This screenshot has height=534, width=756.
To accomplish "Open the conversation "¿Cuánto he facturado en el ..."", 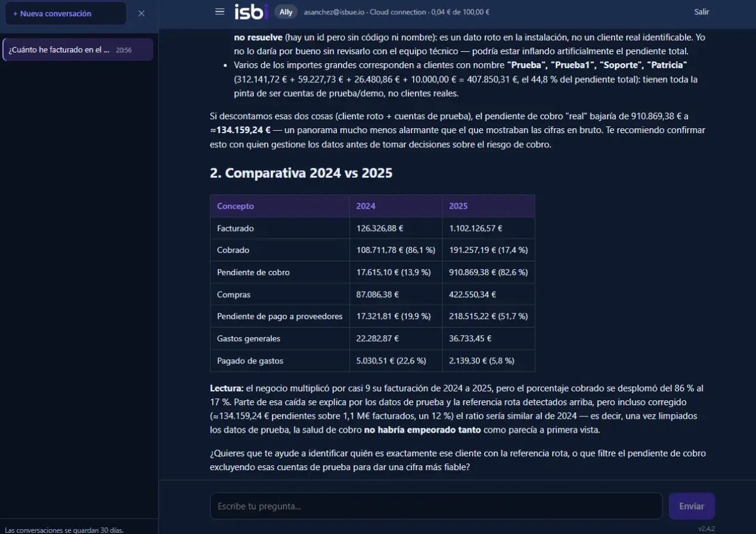I will tap(78, 50).
